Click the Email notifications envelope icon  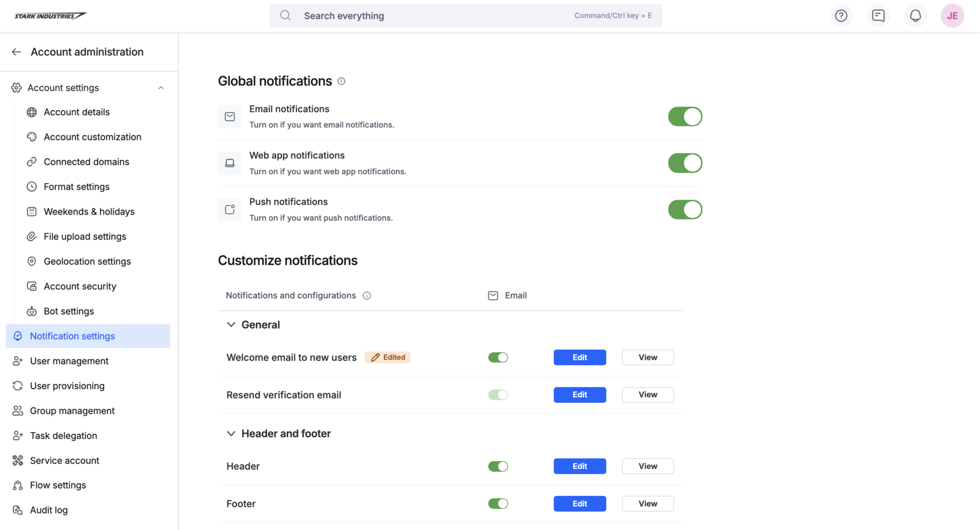[230, 117]
